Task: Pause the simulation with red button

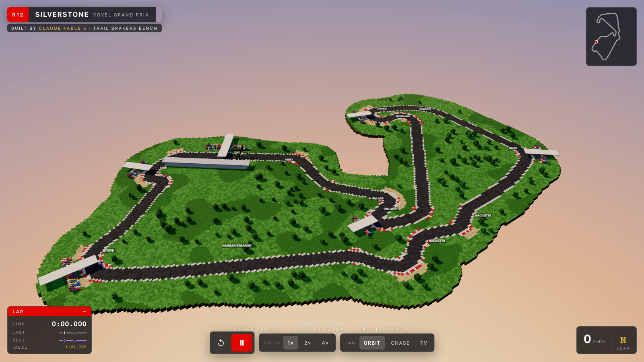Action: click(242, 343)
